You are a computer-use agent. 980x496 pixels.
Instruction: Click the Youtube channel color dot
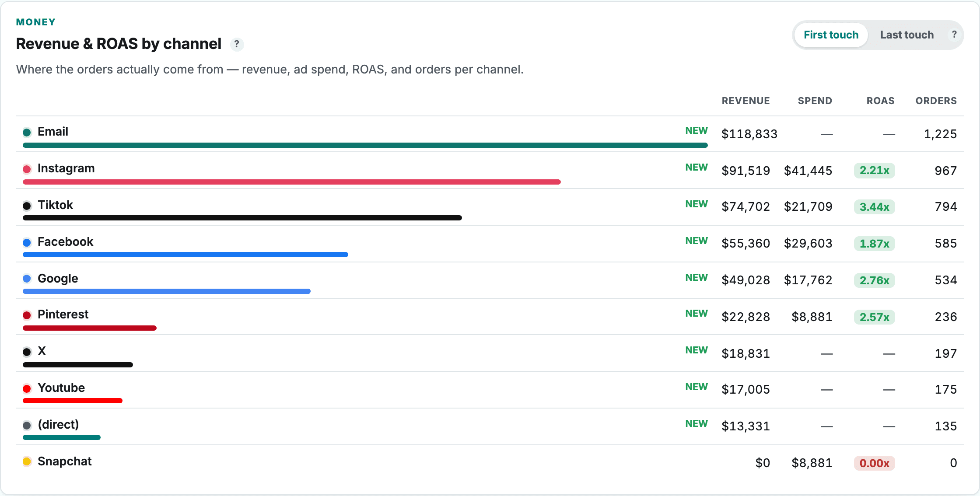coord(27,388)
